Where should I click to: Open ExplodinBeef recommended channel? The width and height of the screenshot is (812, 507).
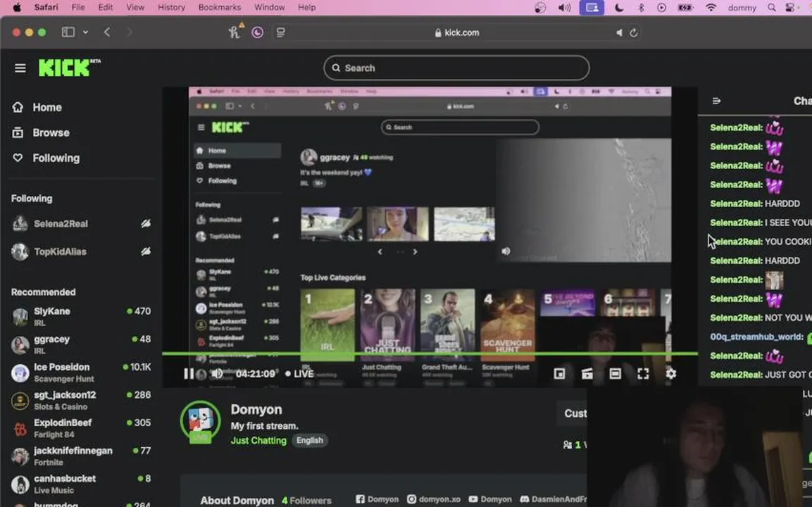(81, 428)
